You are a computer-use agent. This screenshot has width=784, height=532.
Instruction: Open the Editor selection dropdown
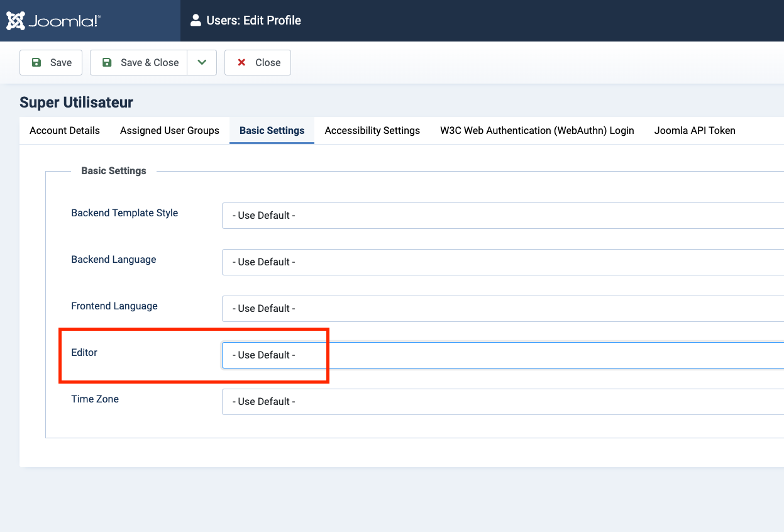tap(502, 355)
